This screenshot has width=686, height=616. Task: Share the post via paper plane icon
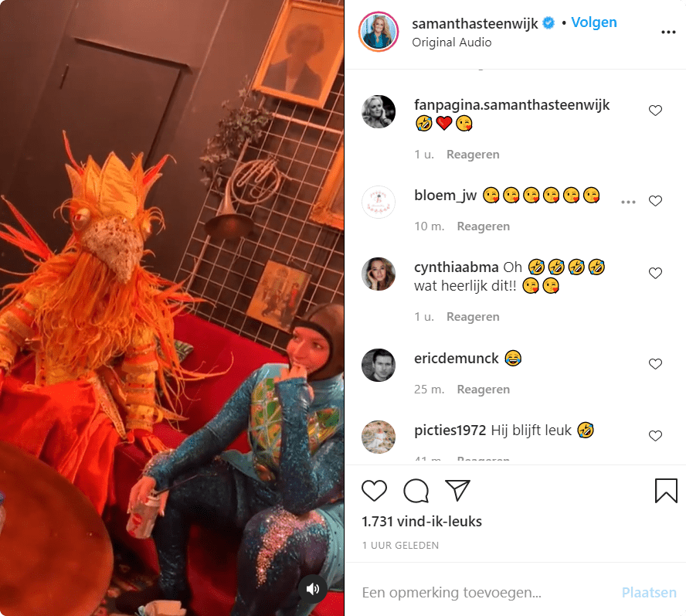pos(457,490)
